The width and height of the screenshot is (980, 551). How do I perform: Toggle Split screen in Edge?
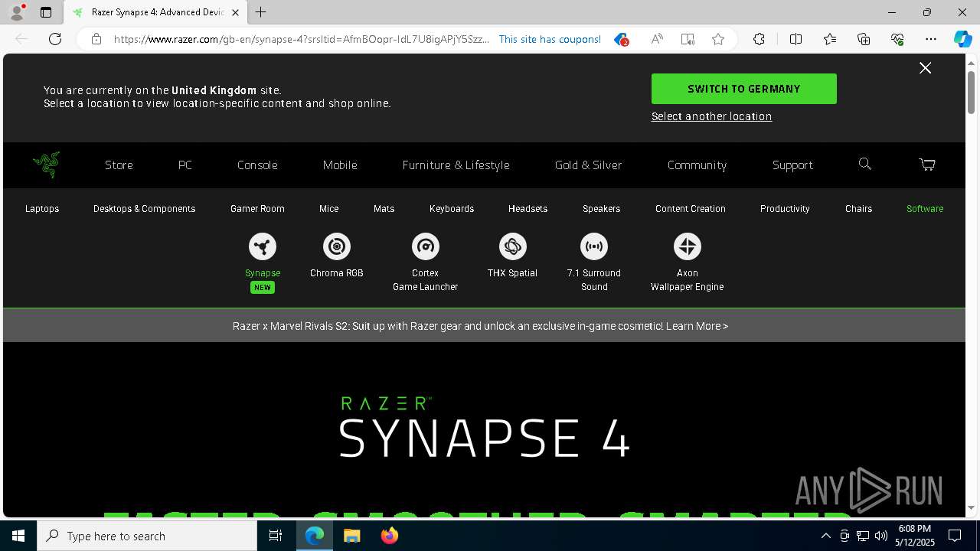(795, 39)
